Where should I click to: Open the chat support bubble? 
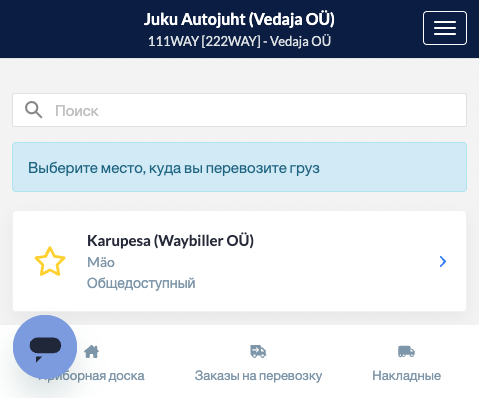(45, 347)
